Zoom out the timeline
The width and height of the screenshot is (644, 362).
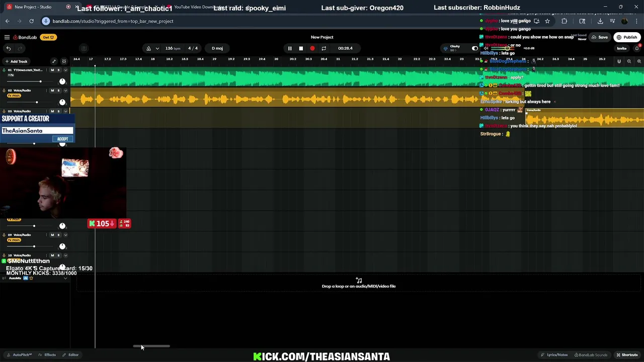629,61
